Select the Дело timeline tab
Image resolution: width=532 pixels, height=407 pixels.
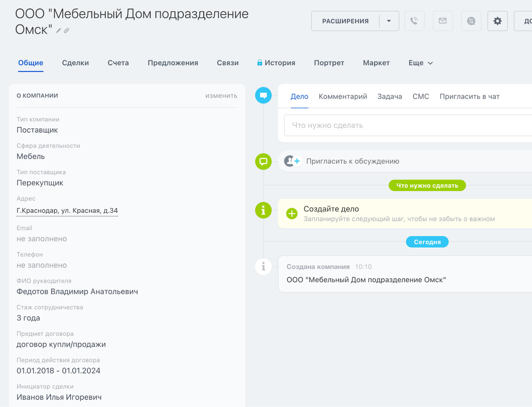pos(299,97)
